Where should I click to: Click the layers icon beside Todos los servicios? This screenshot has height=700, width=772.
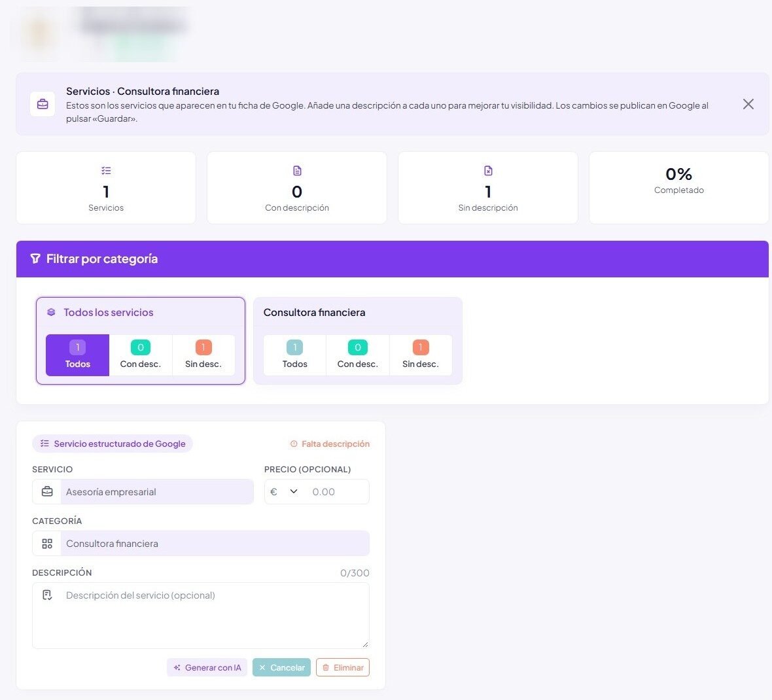(x=51, y=312)
